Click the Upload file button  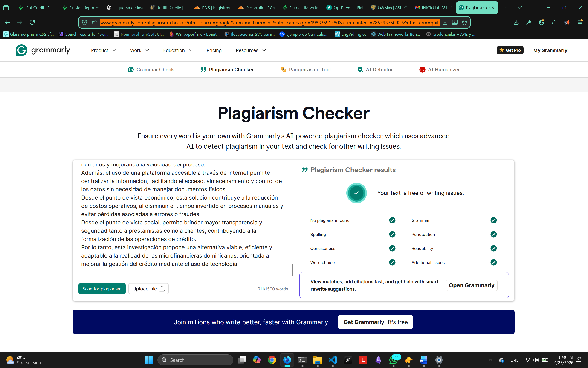[x=148, y=289]
